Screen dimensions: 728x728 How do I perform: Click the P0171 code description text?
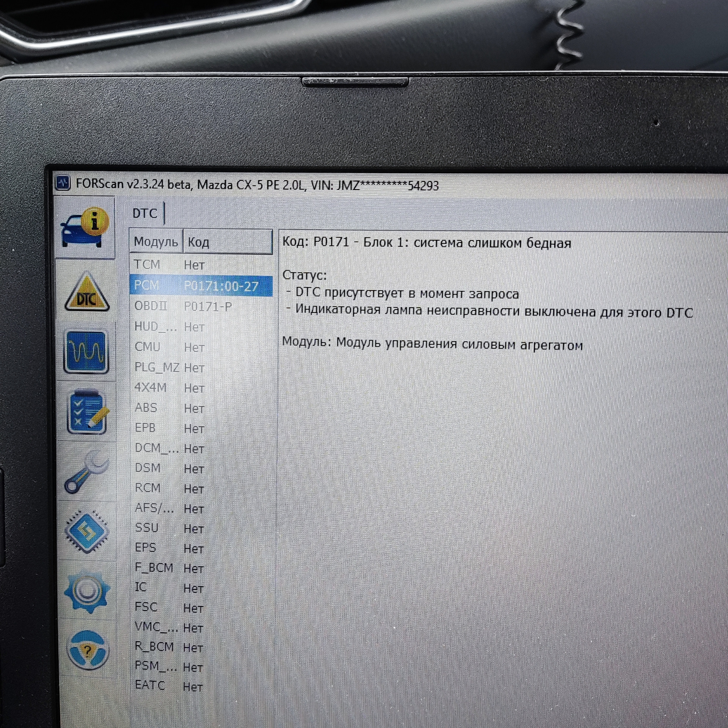coord(427,242)
